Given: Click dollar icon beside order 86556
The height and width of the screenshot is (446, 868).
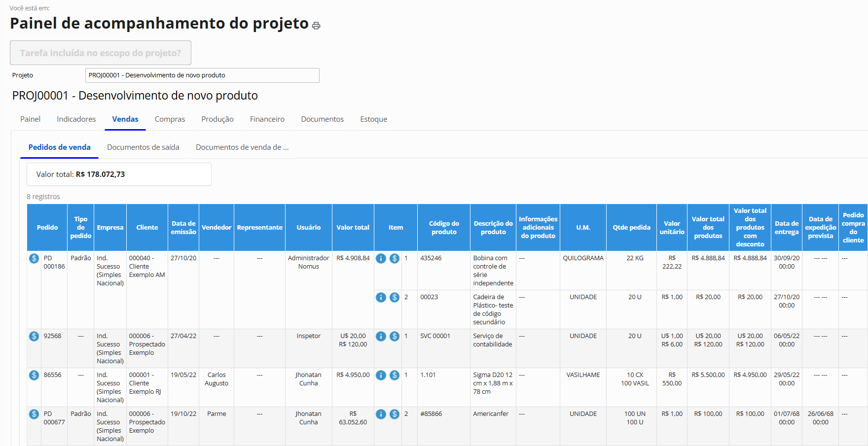Looking at the screenshot, I should [34, 375].
